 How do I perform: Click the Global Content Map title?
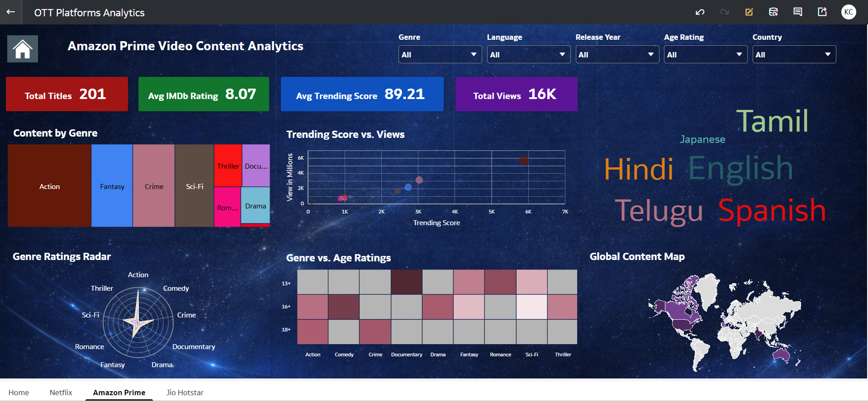pos(637,256)
